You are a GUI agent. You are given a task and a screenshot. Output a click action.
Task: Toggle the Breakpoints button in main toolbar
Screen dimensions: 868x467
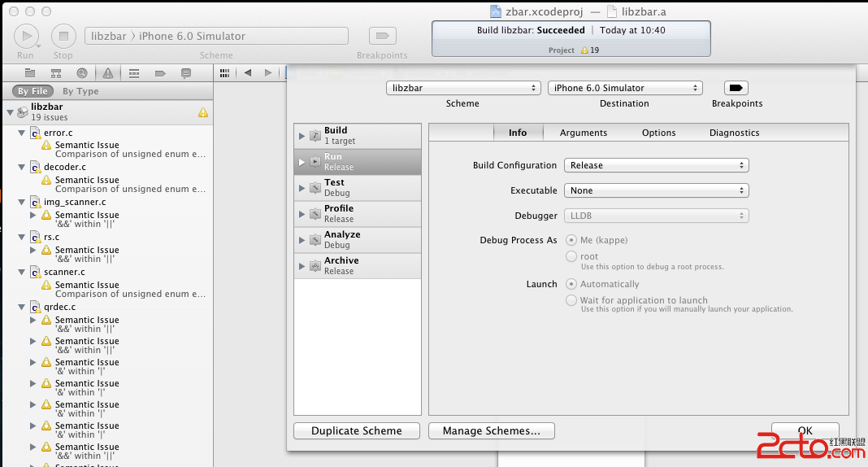click(x=382, y=36)
